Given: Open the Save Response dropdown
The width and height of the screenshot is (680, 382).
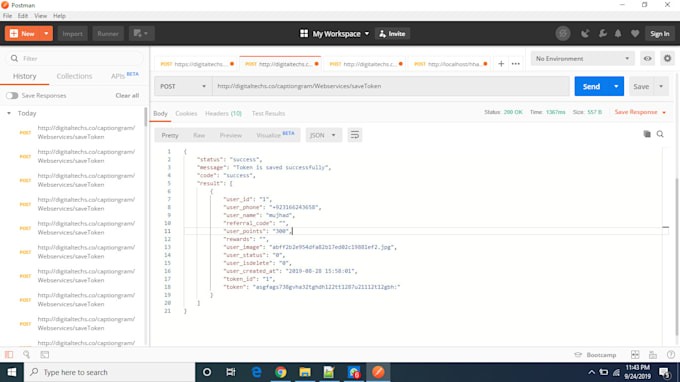Looking at the screenshot, I should (640, 112).
